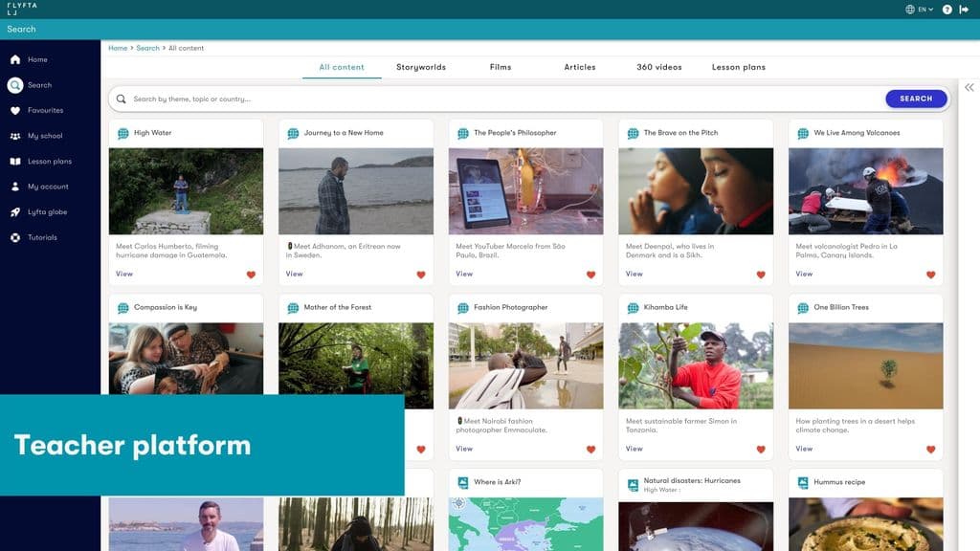The image size is (980, 551).
Task: Open the Kihamba Life farmer thumbnail
Action: [x=696, y=366]
